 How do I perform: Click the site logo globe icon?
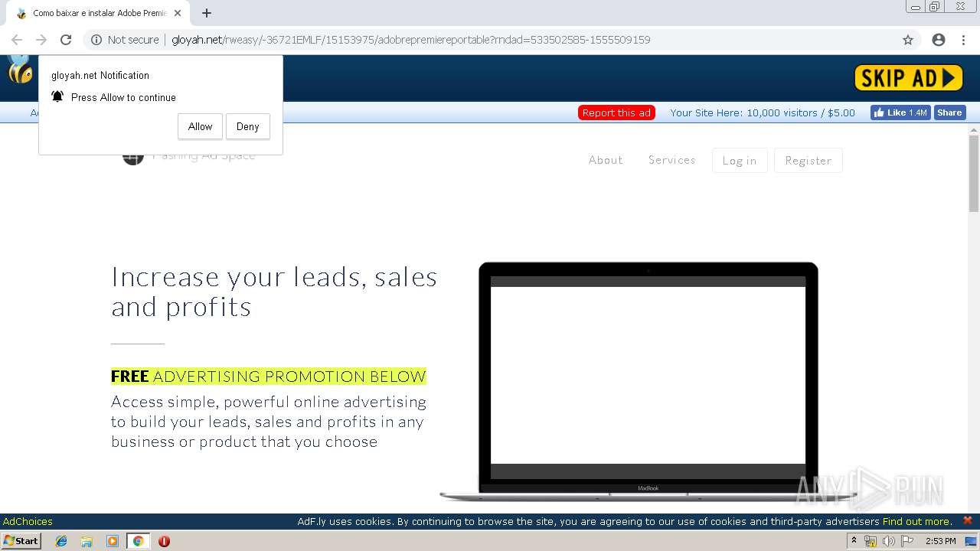click(133, 157)
